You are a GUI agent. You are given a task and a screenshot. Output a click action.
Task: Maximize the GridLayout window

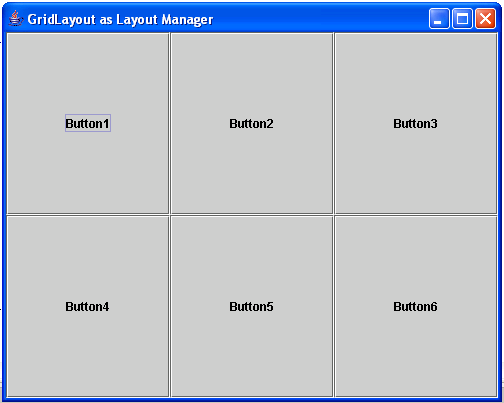(x=462, y=19)
